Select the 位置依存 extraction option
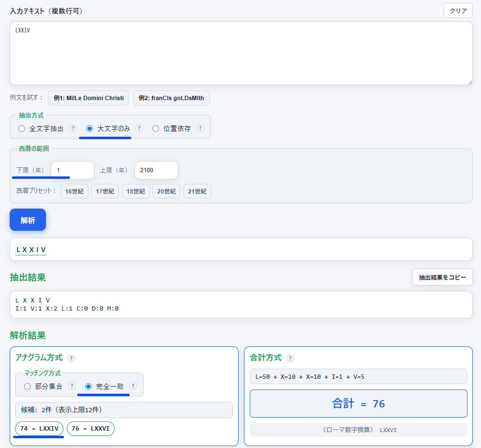 point(156,129)
